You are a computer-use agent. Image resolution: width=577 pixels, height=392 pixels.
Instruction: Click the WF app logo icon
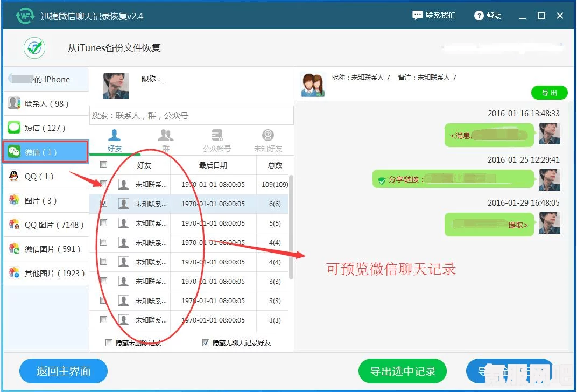click(25, 16)
